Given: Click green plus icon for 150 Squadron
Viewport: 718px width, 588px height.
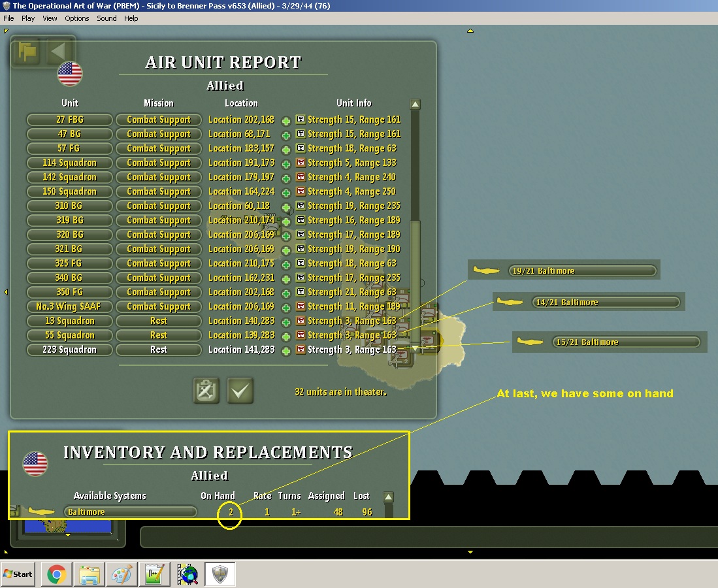Looking at the screenshot, I should [x=286, y=193].
